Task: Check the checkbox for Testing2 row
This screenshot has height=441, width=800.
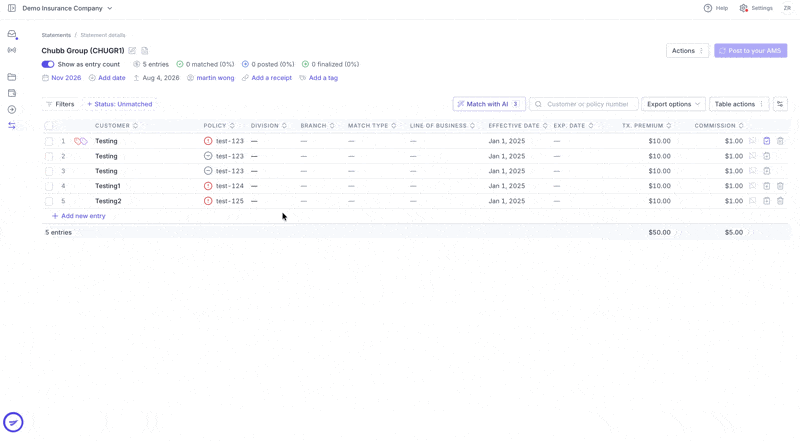Action: pyautogui.click(x=49, y=201)
